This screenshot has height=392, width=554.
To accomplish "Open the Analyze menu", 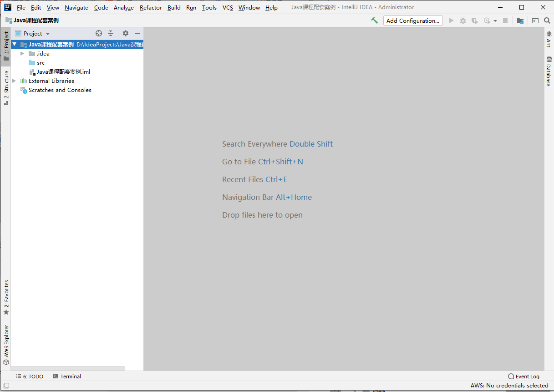I will coord(124,8).
